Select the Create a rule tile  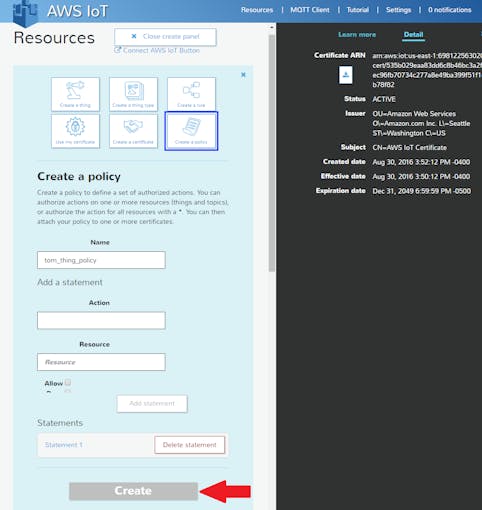(x=191, y=94)
